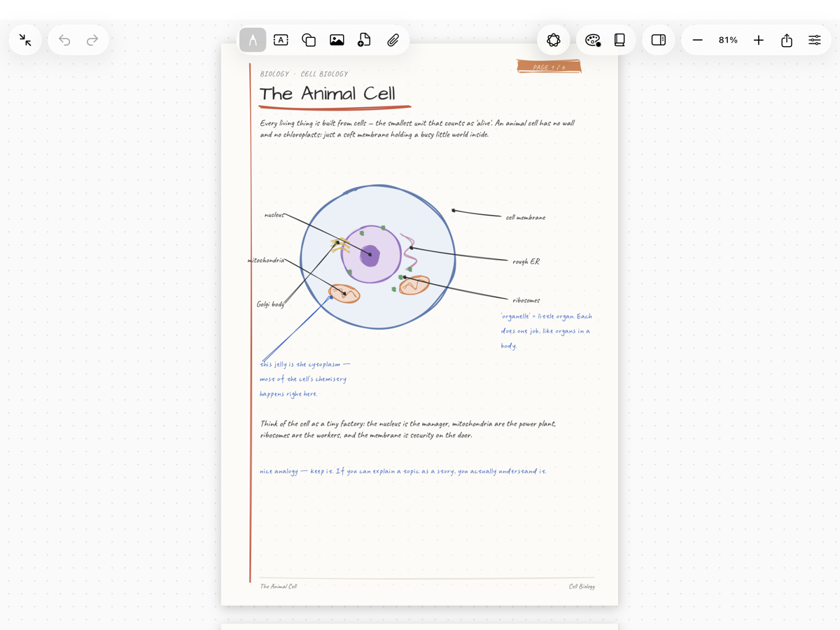This screenshot has height=630, width=840.
Task: Select the pen drawing tool
Action: tap(253, 40)
